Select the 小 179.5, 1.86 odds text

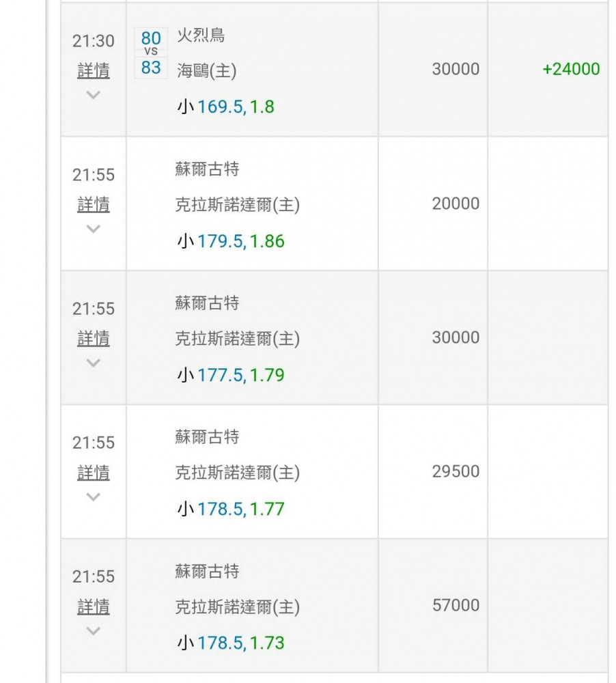[x=230, y=241]
